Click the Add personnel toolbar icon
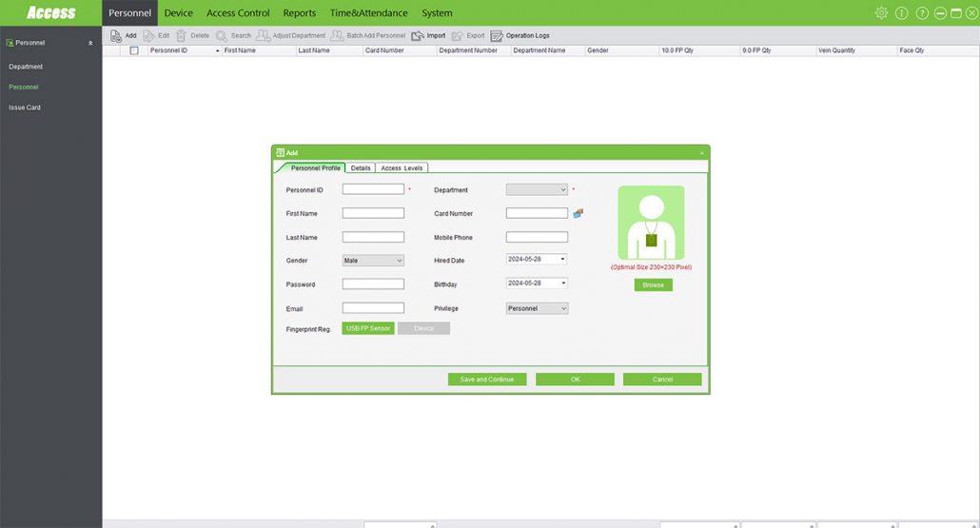This screenshot has height=528, width=980. tap(116, 35)
